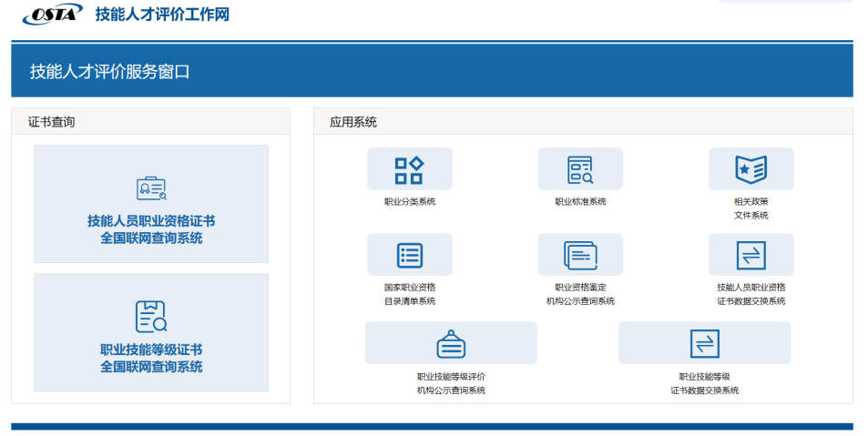Open 技能人员职业资格证书全国联网查询系统 link

click(x=151, y=229)
